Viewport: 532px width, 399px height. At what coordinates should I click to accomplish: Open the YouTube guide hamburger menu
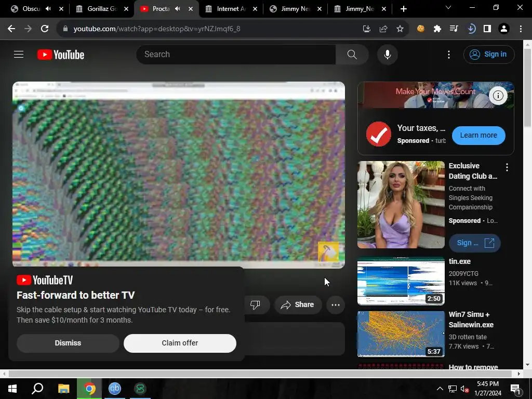point(19,54)
